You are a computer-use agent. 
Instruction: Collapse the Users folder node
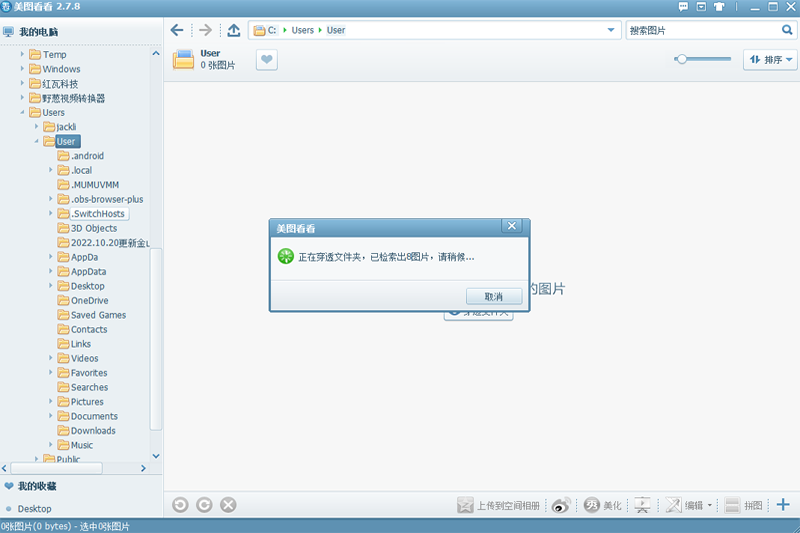click(22, 112)
